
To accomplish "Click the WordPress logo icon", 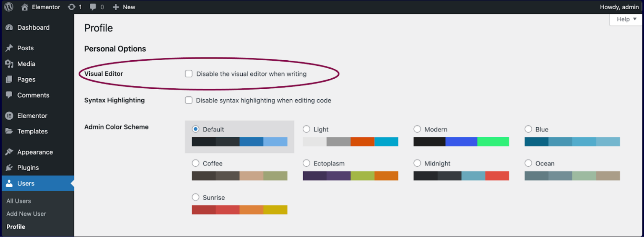I will (9, 7).
